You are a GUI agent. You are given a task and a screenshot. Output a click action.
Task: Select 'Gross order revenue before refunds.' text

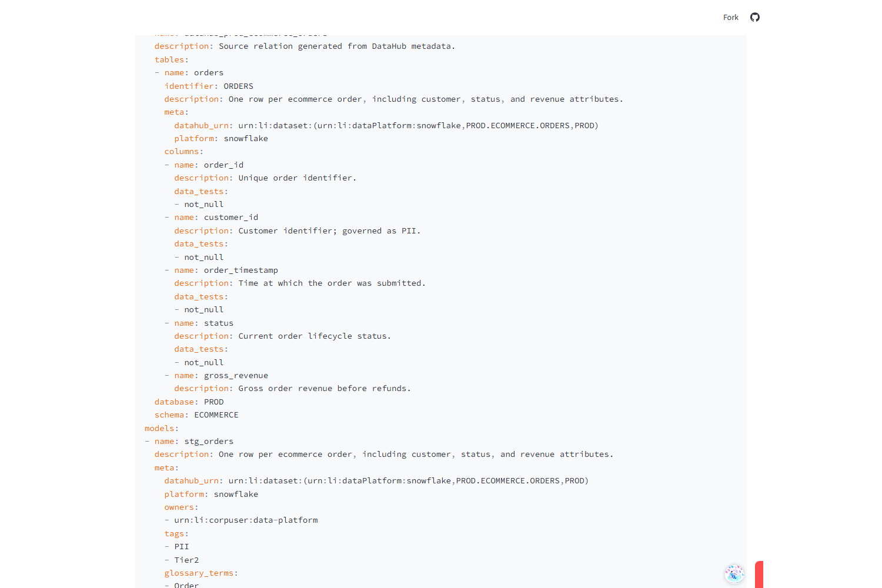point(325,389)
